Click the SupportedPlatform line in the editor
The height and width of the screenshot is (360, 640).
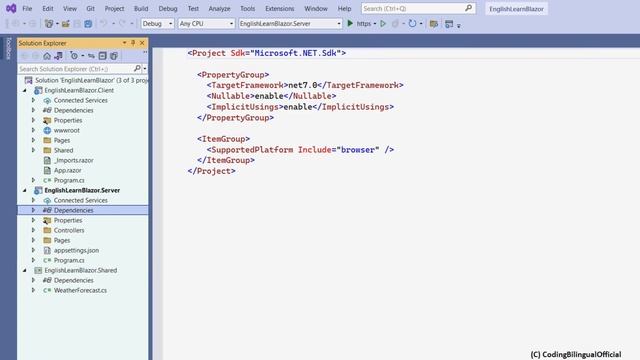point(300,150)
